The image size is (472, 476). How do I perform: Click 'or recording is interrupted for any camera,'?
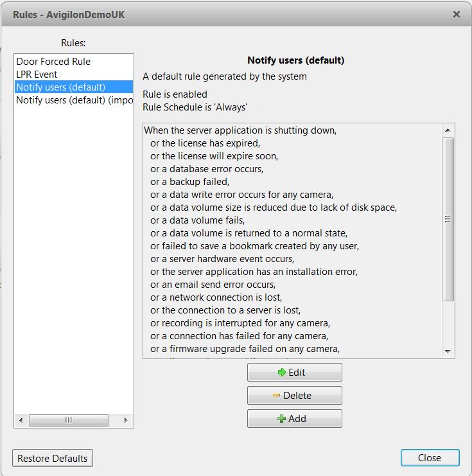pyautogui.click(x=240, y=323)
